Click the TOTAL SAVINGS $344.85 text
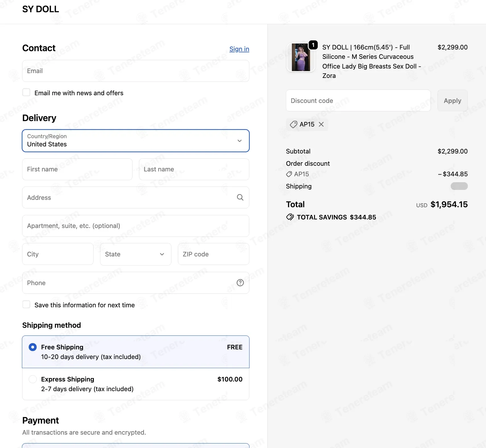 pyautogui.click(x=337, y=217)
